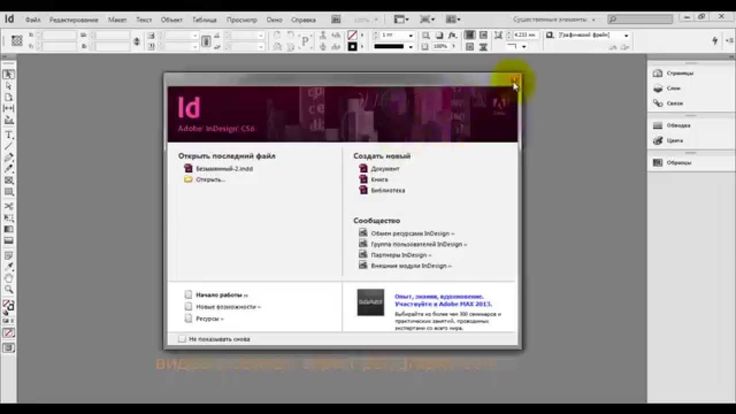Select the Page tool
Screen dimensions: 736x414
pos(8,97)
